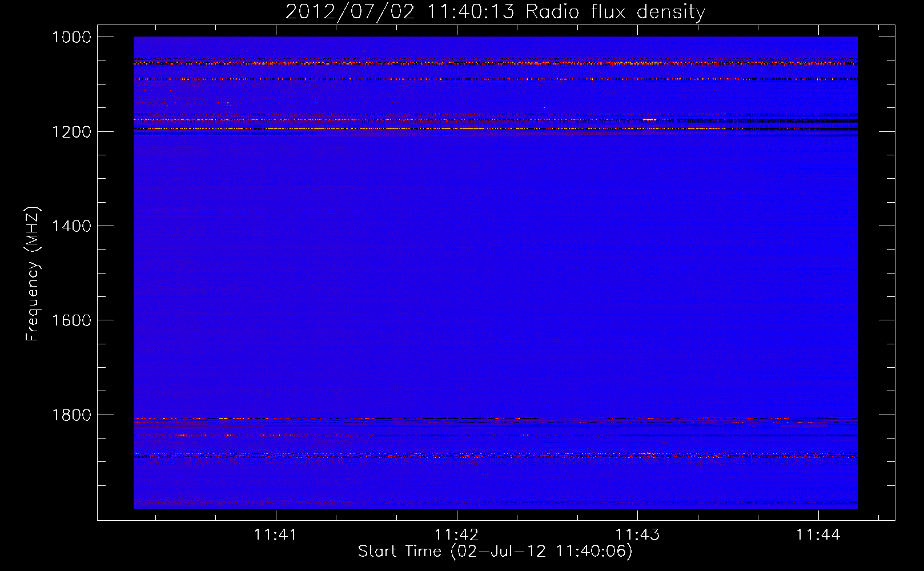Click the '1200' frequency axis label
The height and width of the screenshot is (571, 924).
(71, 132)
